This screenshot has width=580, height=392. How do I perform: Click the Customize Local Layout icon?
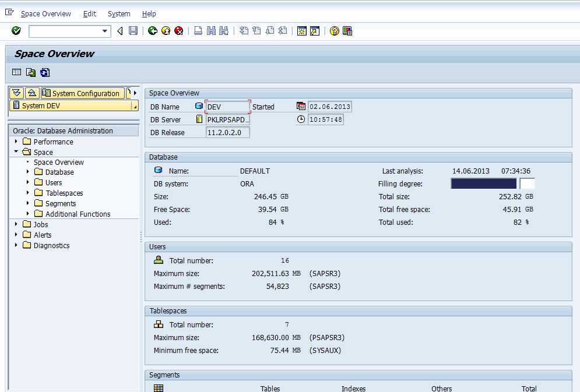tap(347, 31)
